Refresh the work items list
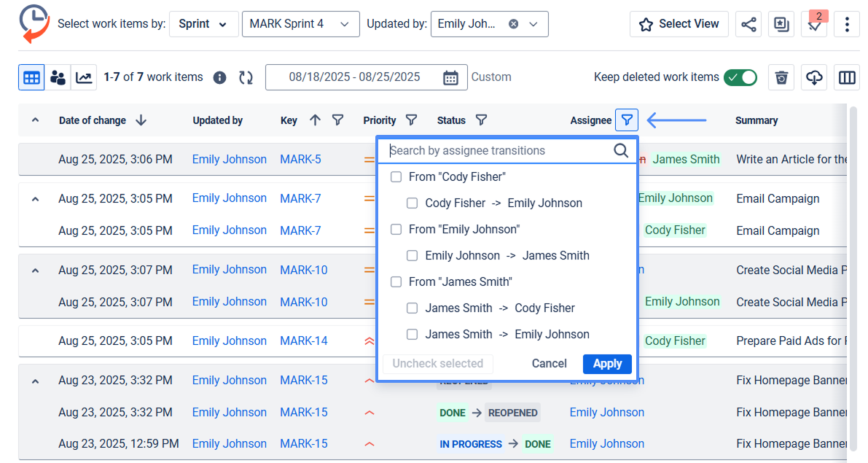Viewport: 868px width, 463px height. click(x=246, y=77)
